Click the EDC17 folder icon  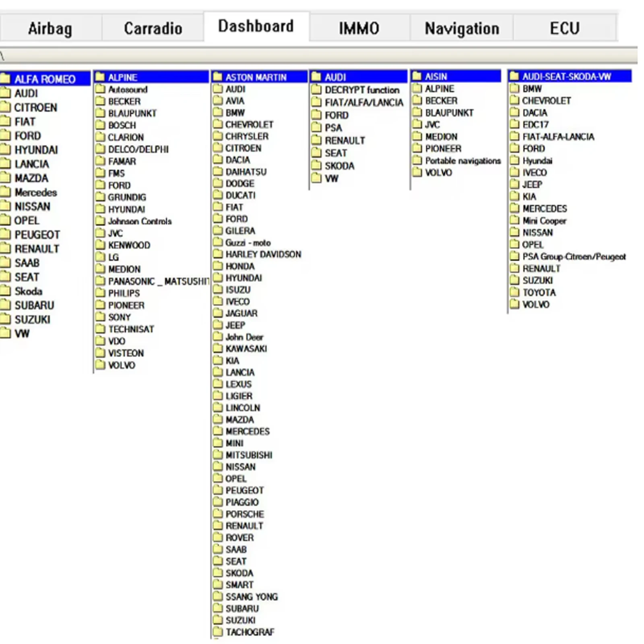tap(514, 124)
